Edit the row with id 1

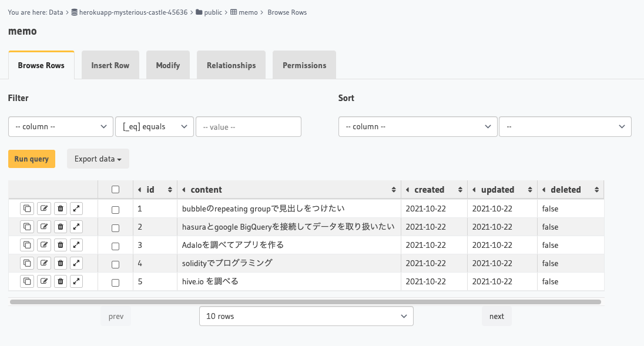pyautogui.click(x=44, y=208)
